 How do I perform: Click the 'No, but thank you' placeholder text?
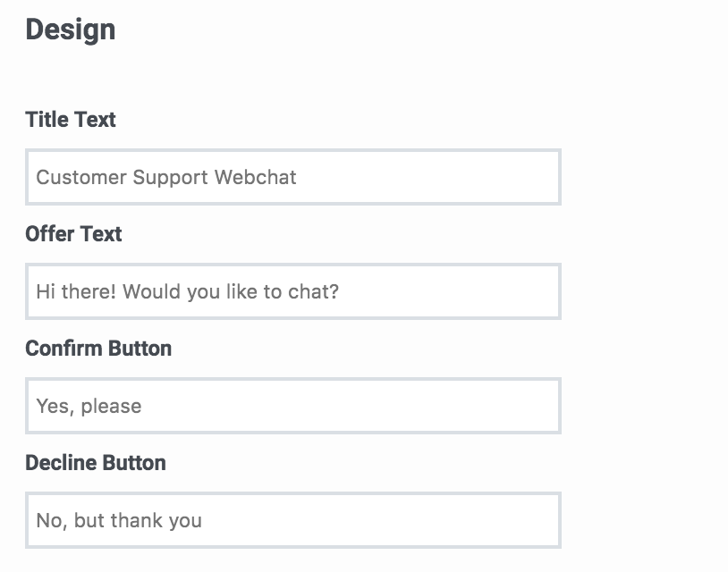pos(119,520)
